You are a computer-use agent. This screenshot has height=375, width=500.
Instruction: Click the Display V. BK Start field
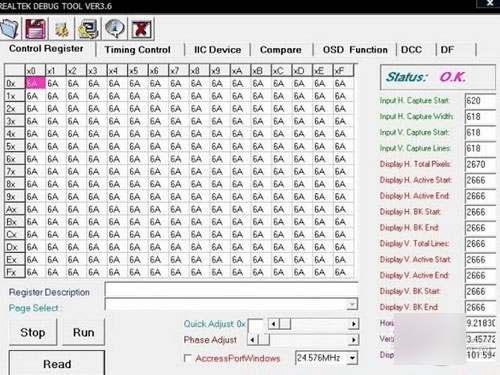click(x=481, y=291)
